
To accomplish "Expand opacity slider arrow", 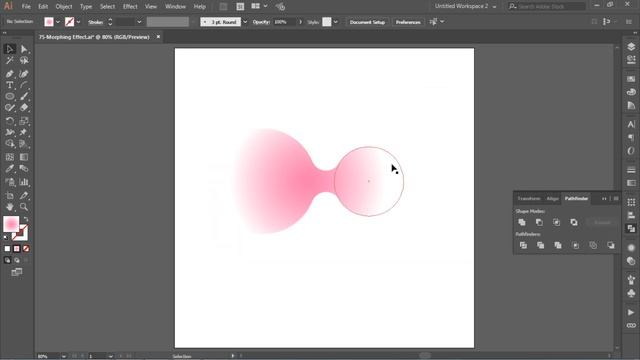I will 301,22.
